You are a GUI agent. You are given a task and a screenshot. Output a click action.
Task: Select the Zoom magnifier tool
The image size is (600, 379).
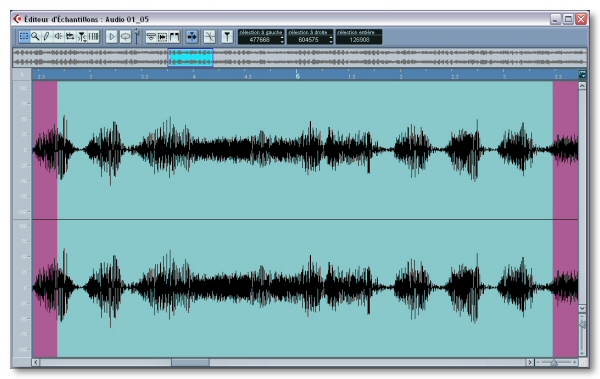(35, 36)
